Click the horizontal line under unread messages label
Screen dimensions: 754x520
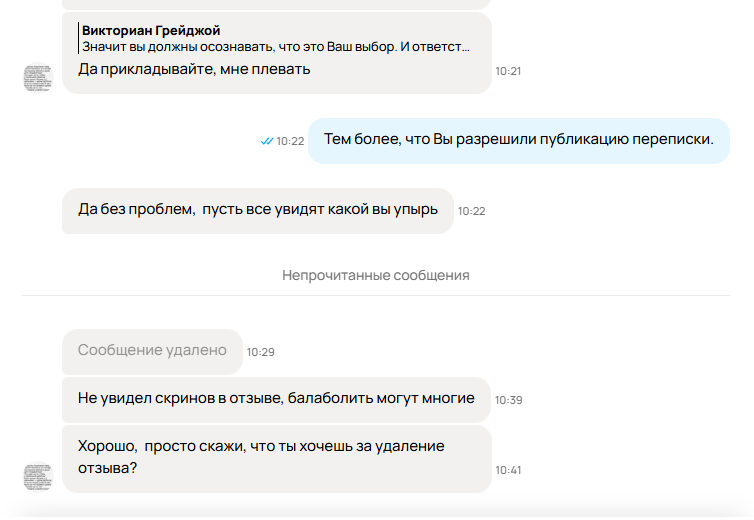point(376,295)
